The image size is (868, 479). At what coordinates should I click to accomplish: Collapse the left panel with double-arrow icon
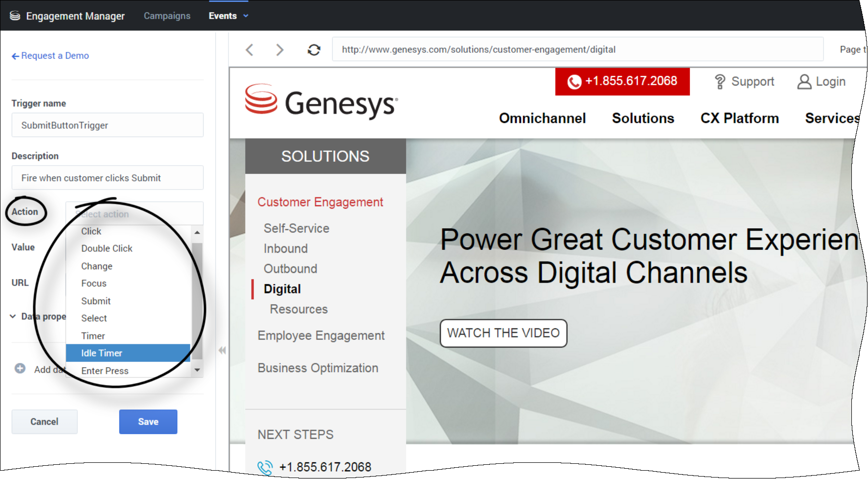(222, 350)
